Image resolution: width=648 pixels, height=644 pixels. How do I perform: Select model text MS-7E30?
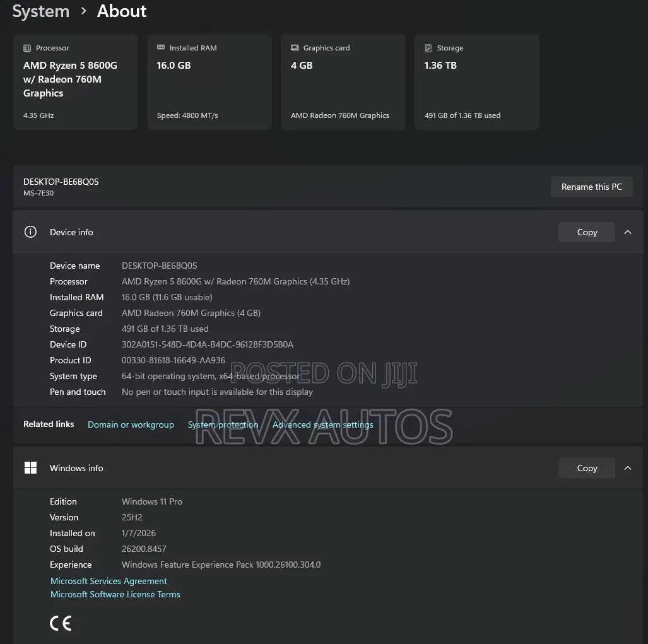38,193
